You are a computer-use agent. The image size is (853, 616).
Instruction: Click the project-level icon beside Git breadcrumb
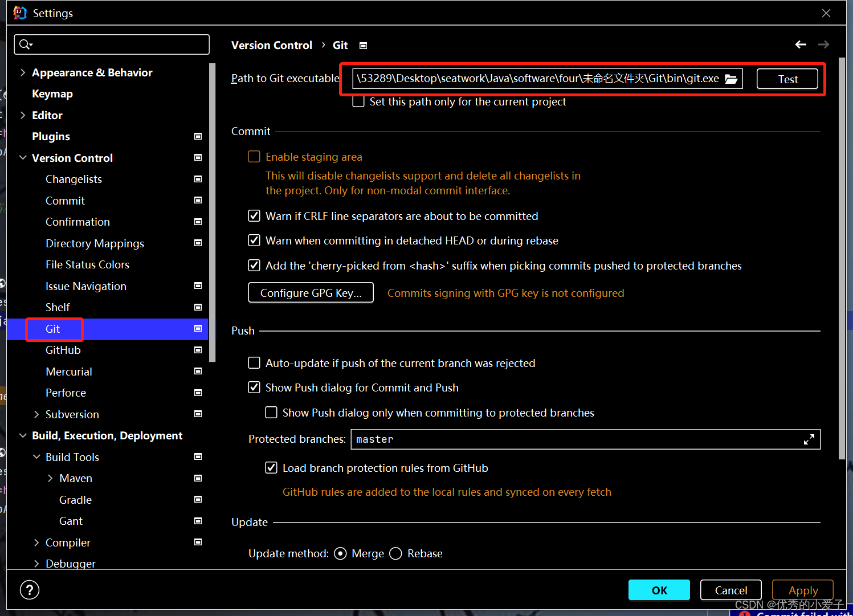coord(363,46)
